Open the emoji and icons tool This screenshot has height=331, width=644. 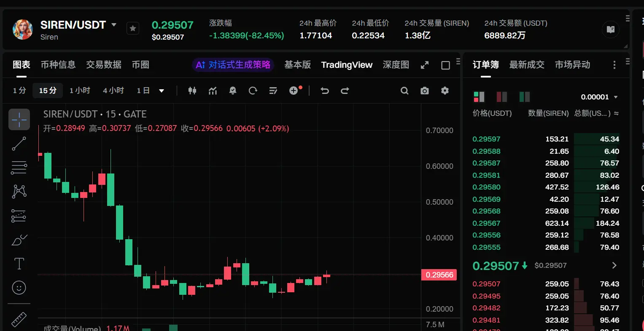19,288
